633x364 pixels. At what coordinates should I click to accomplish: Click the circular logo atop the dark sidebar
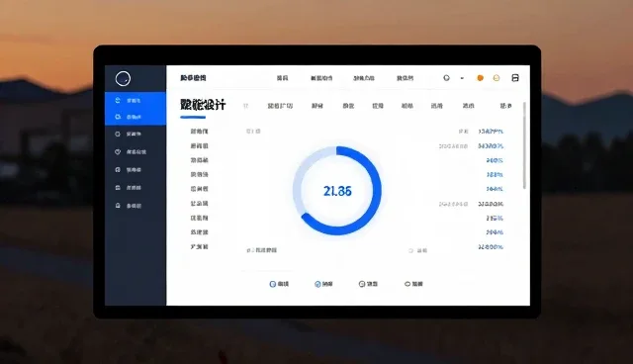click(x=123, y=78)
